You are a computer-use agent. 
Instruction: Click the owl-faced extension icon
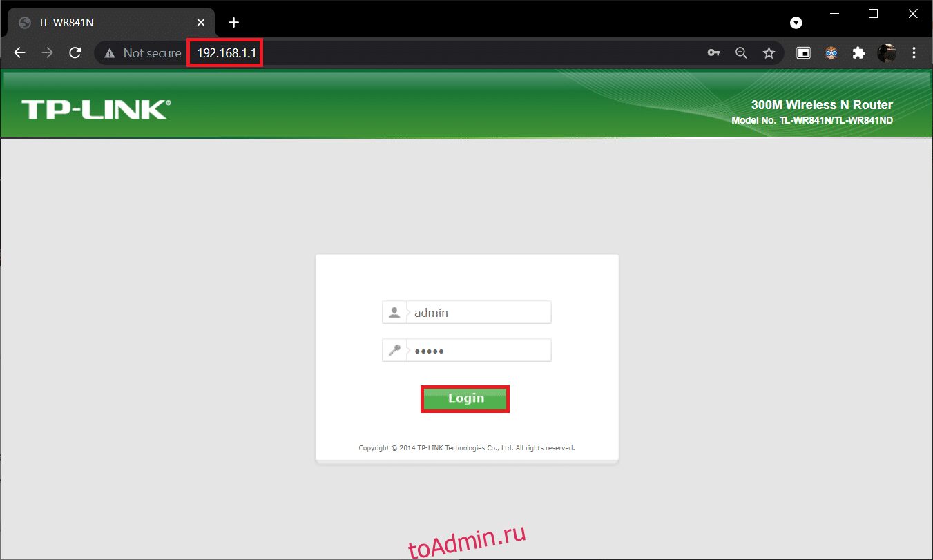pyautogui.click(x=831, y=52)
